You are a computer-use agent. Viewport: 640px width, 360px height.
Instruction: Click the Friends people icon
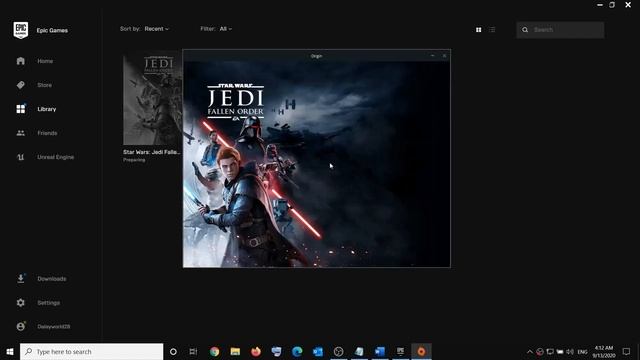coord(21,133)
